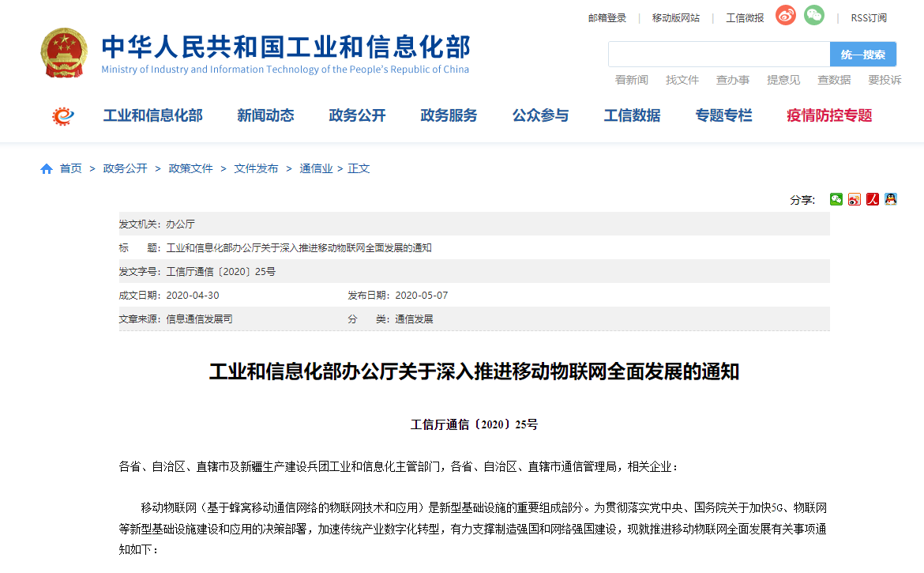The width and height of the screenshot is (924, 573).
Task: Click the 统一搜索 button
Action: tap(863, 55)
